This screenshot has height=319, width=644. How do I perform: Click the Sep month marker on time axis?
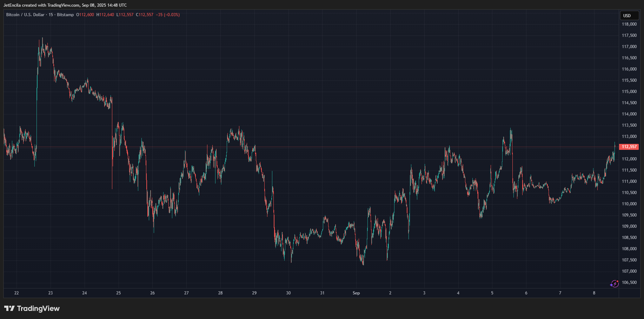(356, 293)
